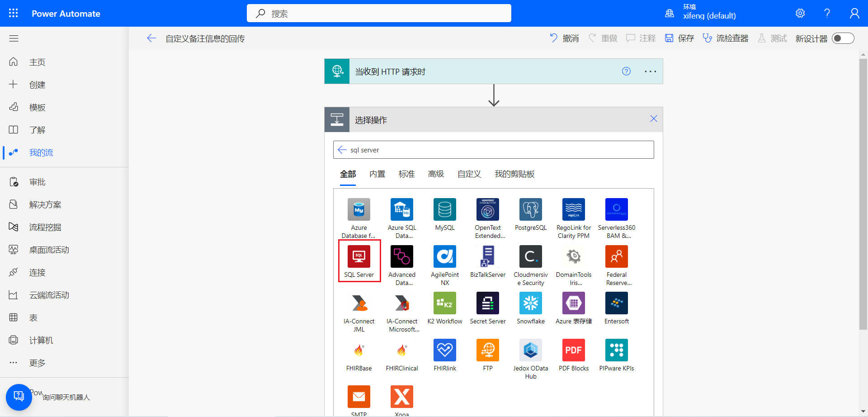This screenshot has width=868, height=417.
Task: Open the 标准 connectors tab
Action: 407,174
